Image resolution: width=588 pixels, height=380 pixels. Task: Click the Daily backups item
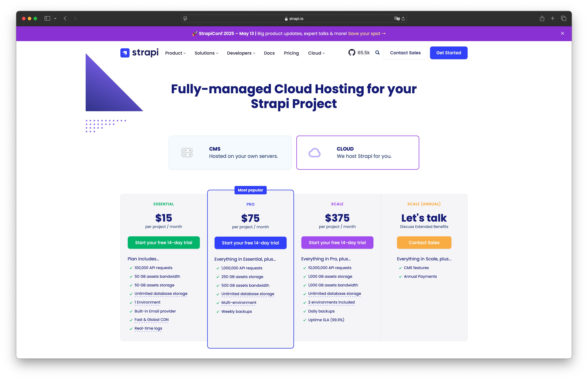(321, 311)
